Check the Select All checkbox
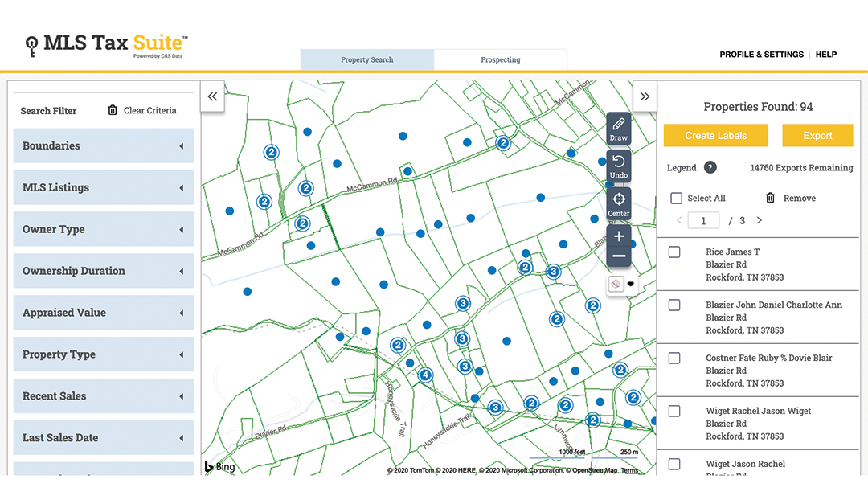The width and height of the screenshot is (868, 504). (677, 198)
